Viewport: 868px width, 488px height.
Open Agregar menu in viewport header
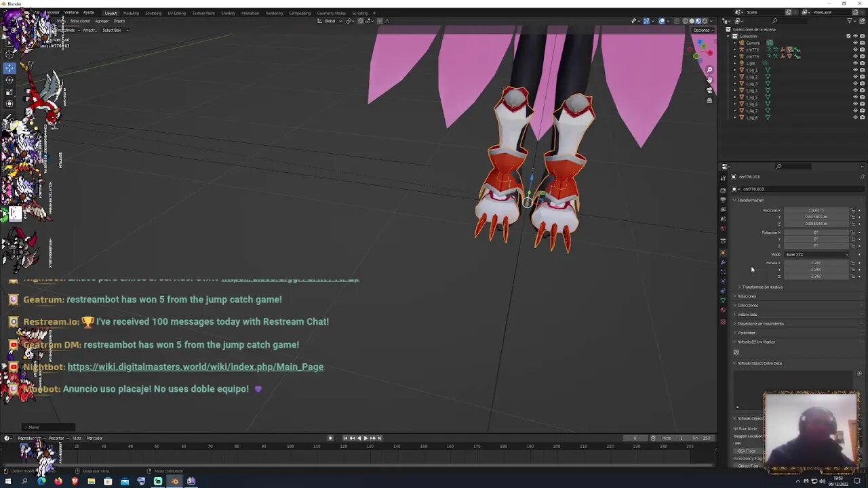(102, 21)
